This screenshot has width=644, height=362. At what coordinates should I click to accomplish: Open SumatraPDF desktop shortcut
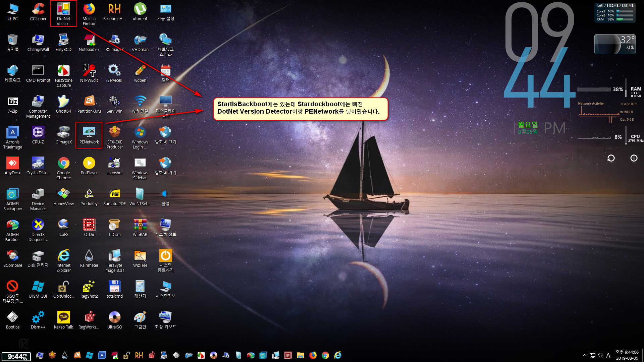[114, 197]
